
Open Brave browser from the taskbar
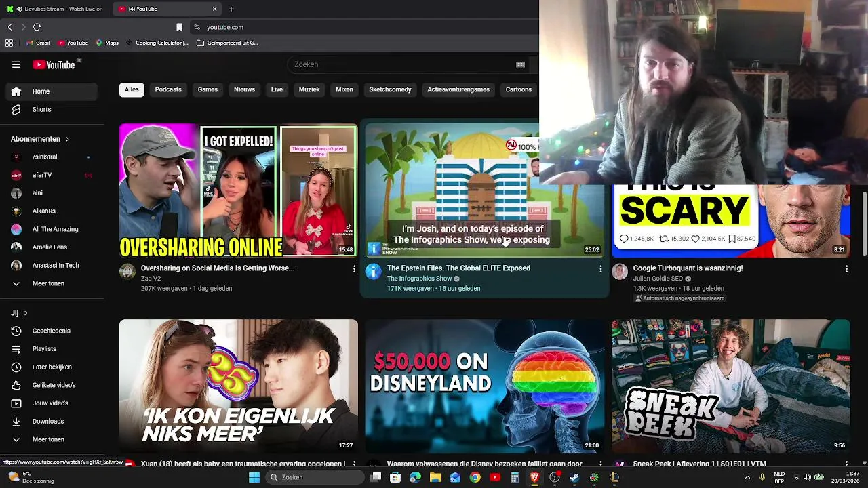[x=534, y=477]
